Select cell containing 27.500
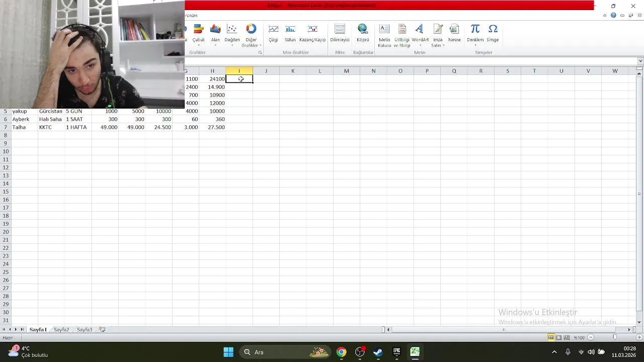Screen dimensions: 644x362 [212, 127]
